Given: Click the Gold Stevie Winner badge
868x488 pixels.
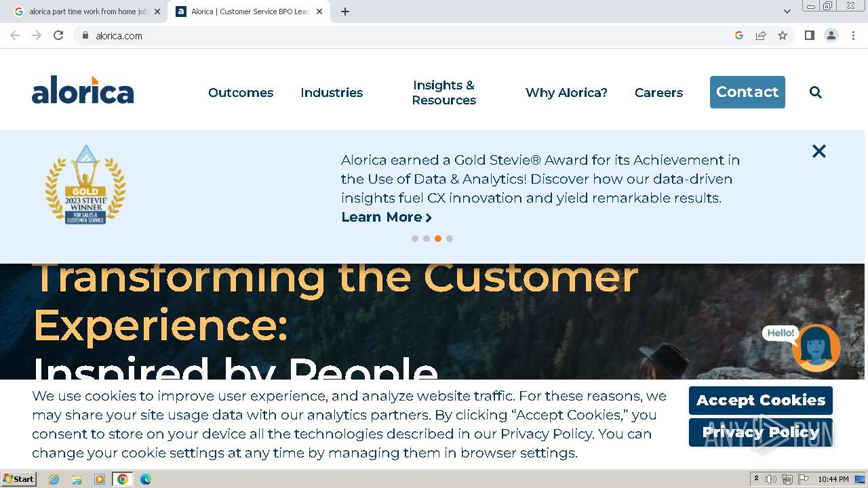Looking at the screenshot, I should click(x=85, y=185).
